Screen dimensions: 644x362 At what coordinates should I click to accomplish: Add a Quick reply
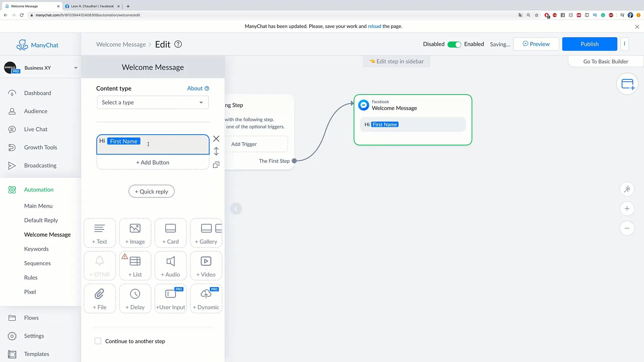click(x=152, y=191)
